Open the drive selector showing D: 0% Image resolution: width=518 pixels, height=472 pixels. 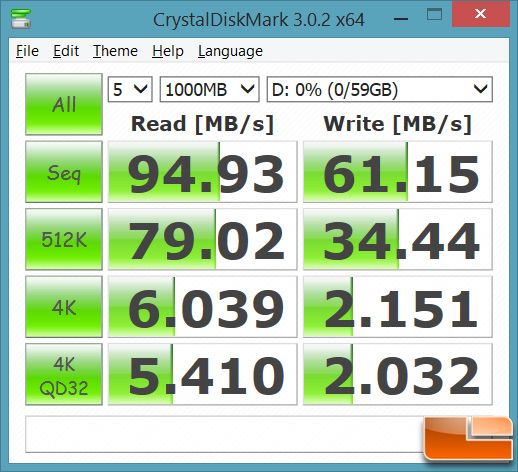[x=380, y=89]
